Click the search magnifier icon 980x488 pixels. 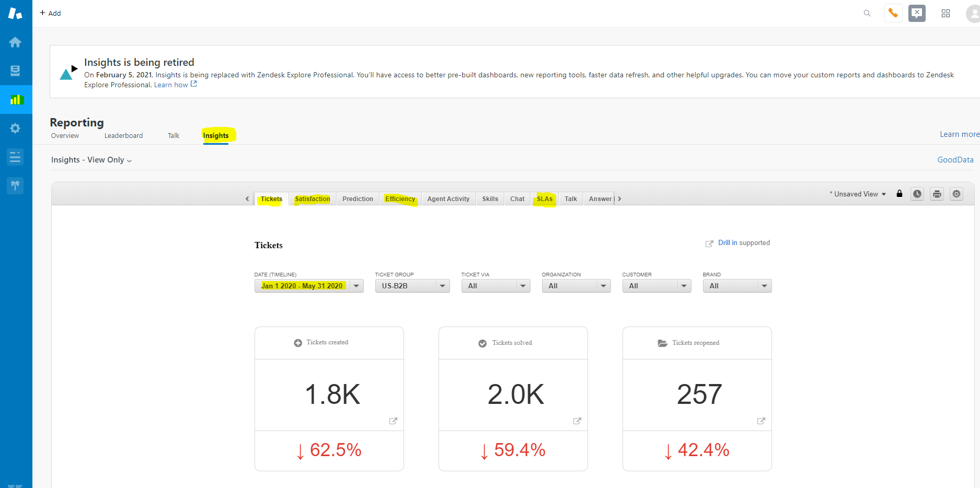(x=867, y=13)
